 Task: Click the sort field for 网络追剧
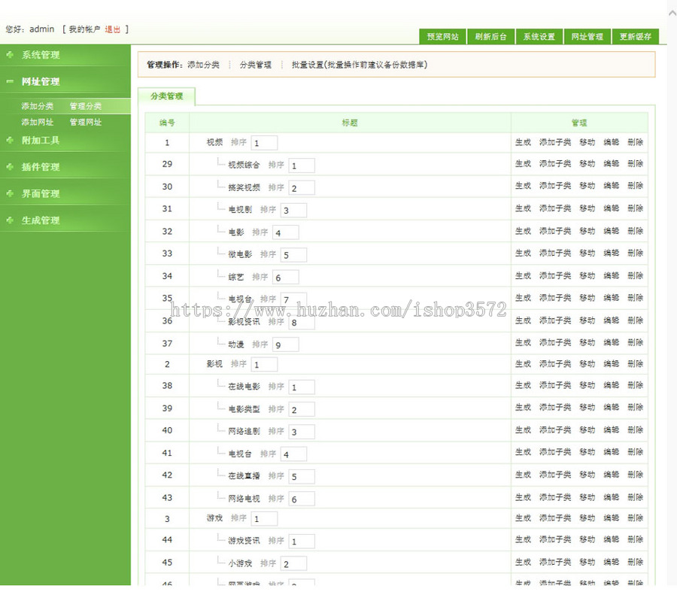(x=302, y=432)
